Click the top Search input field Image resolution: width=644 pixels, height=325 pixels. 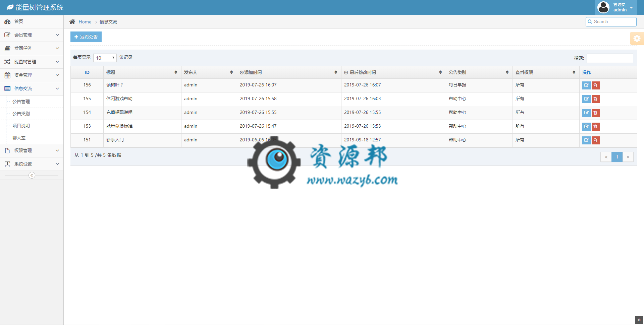(x=611, y=21)
